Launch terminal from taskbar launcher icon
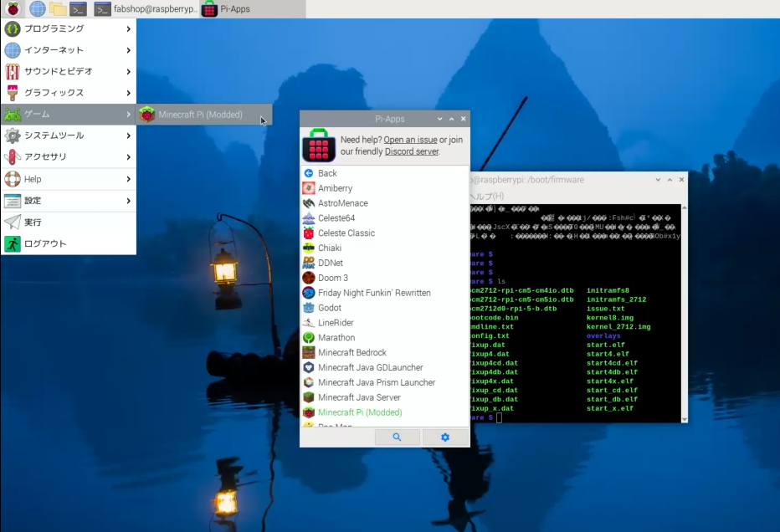The width and height of the screenshot is (780, 532). 78,8
